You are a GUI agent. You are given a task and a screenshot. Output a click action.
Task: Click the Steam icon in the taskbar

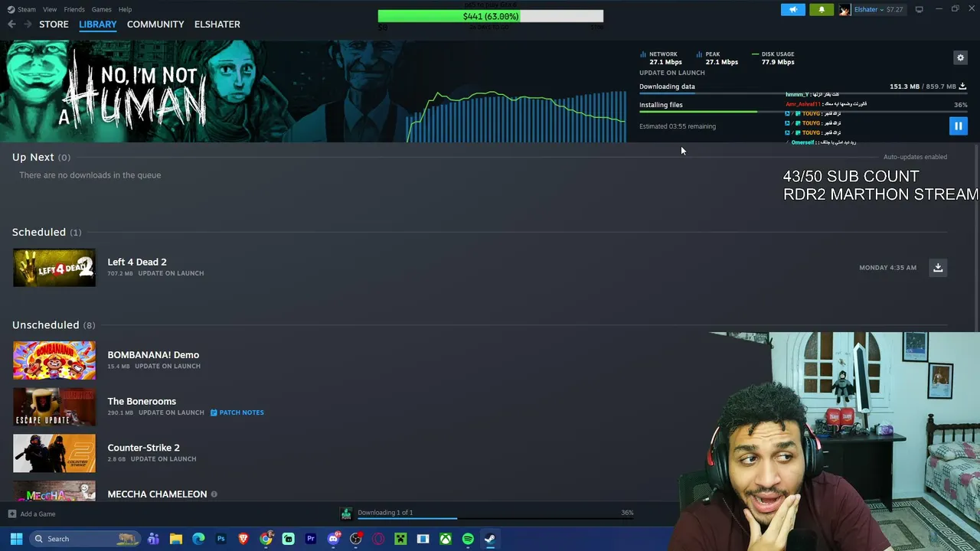click(x=490, y=539)
